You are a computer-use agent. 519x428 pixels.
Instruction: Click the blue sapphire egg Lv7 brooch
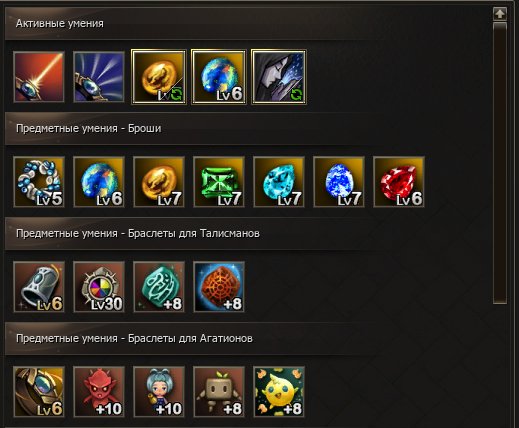pos(339,182)
